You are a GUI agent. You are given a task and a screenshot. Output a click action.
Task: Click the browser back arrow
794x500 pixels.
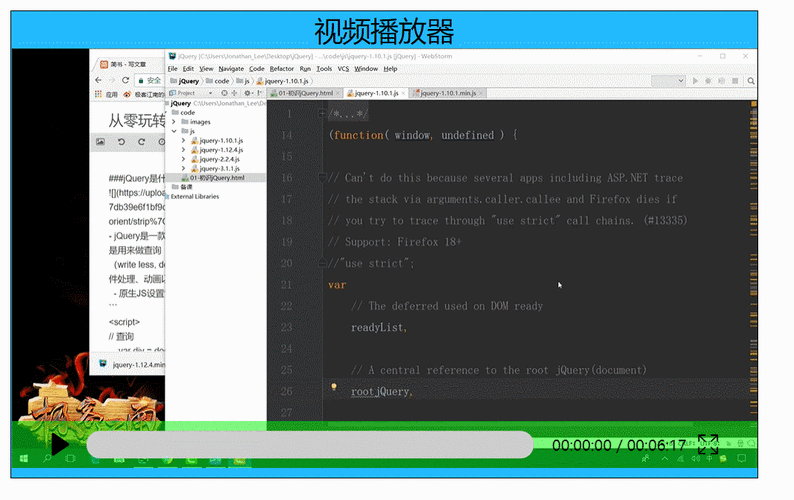99,80
